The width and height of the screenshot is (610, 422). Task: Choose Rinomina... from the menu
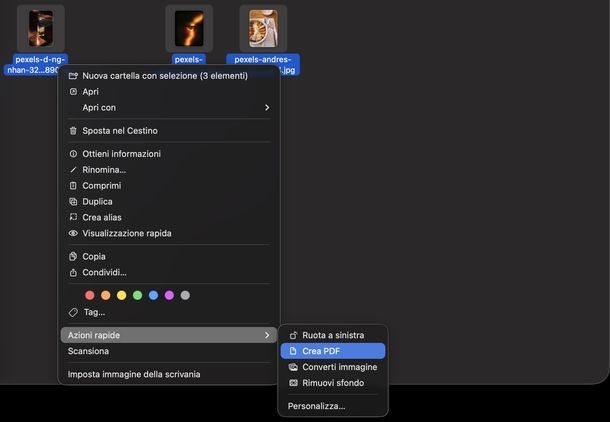point(169,170)
